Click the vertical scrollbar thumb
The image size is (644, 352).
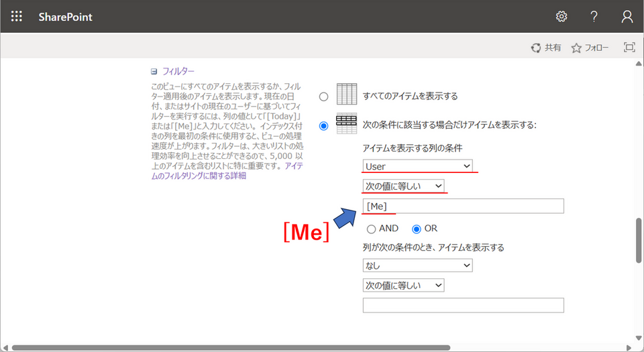click(x=638, y=241)
